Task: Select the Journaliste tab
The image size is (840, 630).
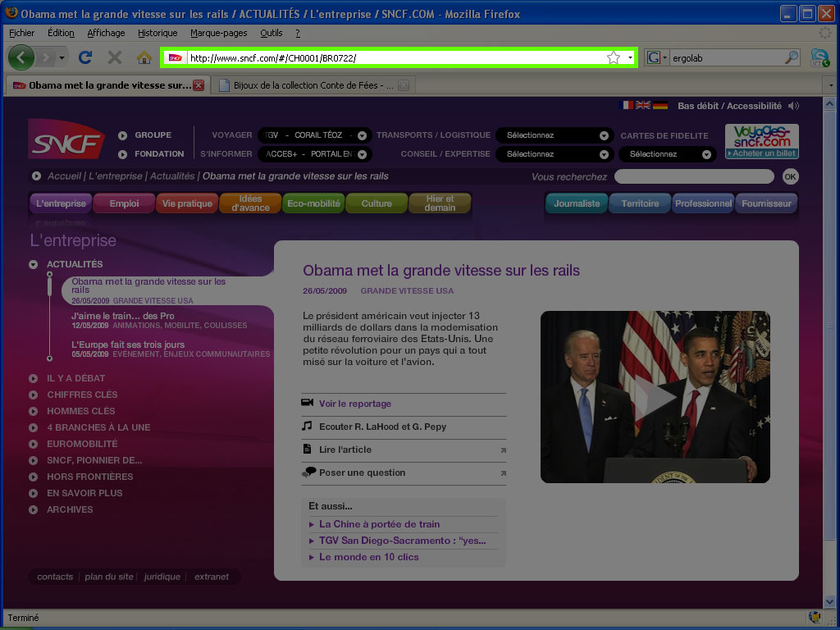Action: (577, 203)
